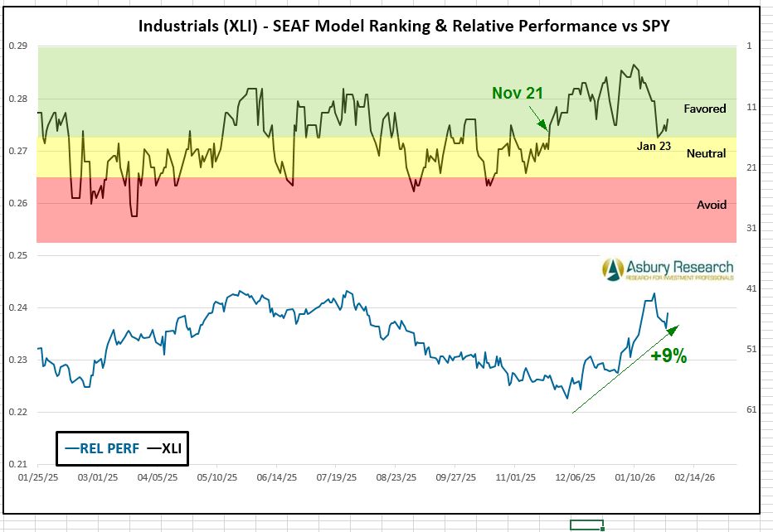Click the selected spreadsheet cell below the chart

[x=586, y=525]
